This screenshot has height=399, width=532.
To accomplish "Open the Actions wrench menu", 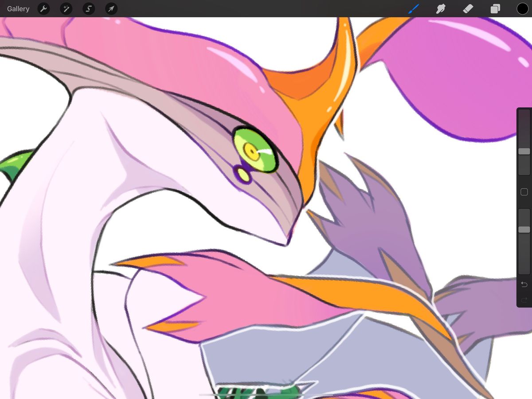I will click(x=43, y=8).
